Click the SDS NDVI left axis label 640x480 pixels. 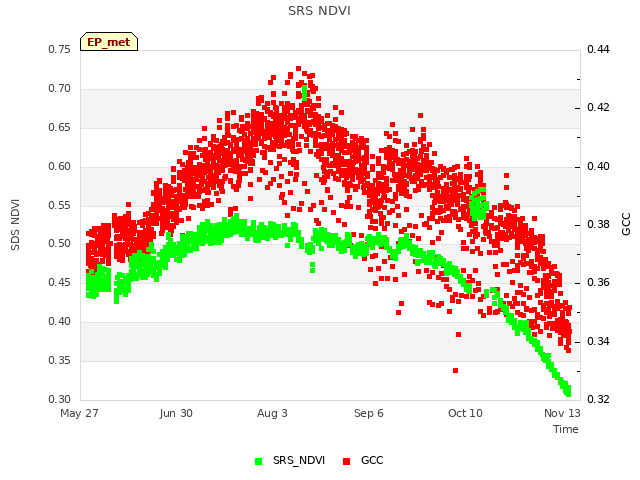[15, 224]
